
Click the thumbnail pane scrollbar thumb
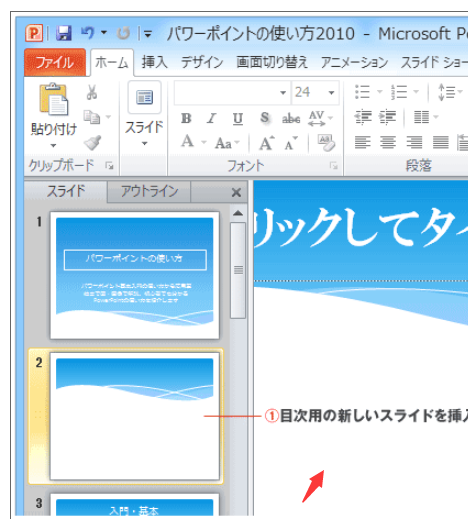238,270
